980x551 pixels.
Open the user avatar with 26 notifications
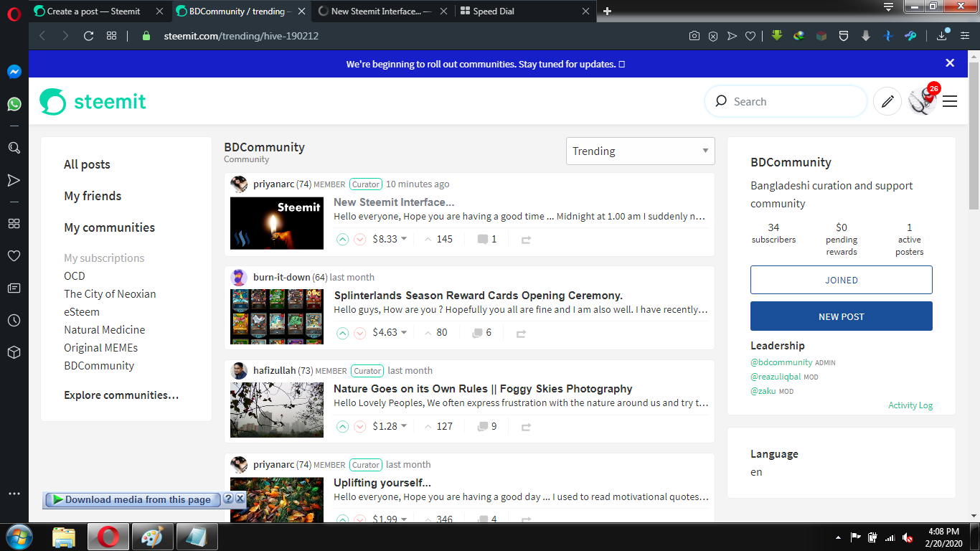pos(923,100)
